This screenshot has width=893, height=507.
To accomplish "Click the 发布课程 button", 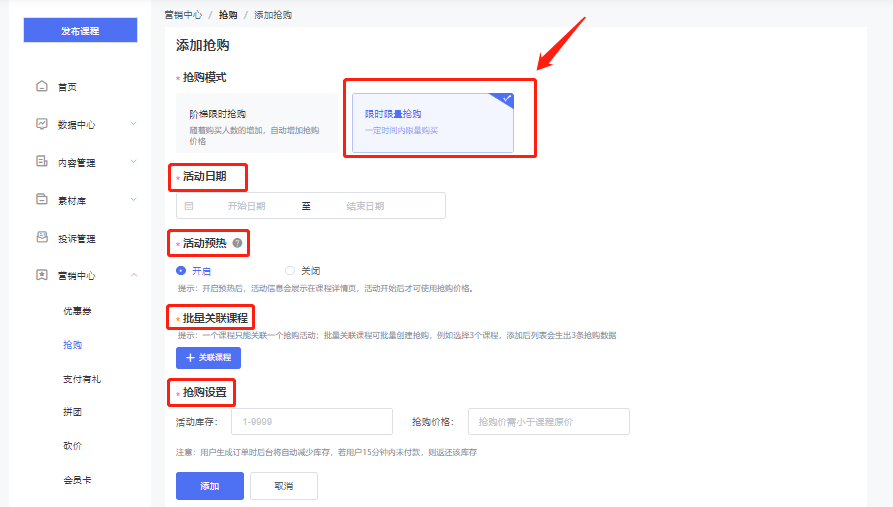I will click(80, 31).
